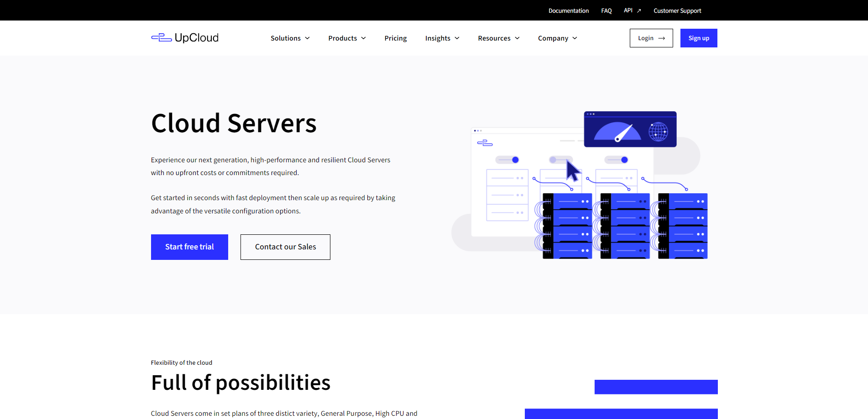868x419 pixels.
Task: Open the API link
Action: (x=633, y=10)
